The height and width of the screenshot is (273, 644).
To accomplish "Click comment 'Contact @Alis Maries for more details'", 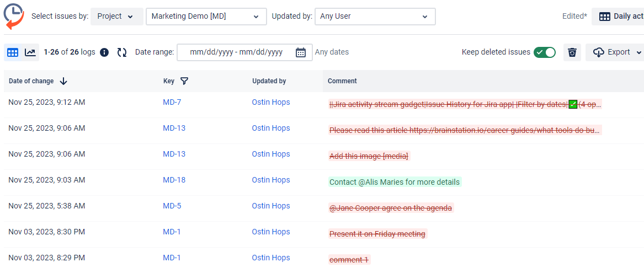I will coord(395,182).
